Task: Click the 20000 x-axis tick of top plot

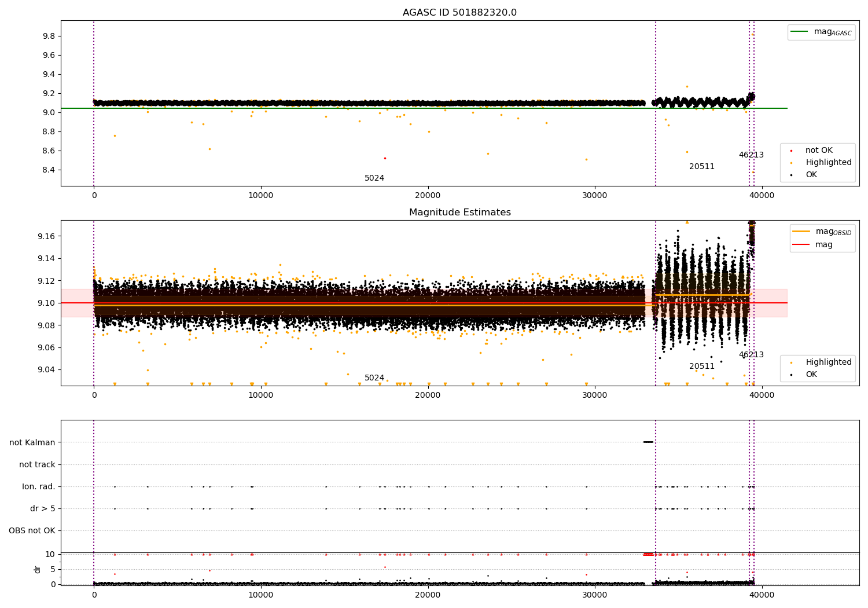Action: tap(428, 195)
